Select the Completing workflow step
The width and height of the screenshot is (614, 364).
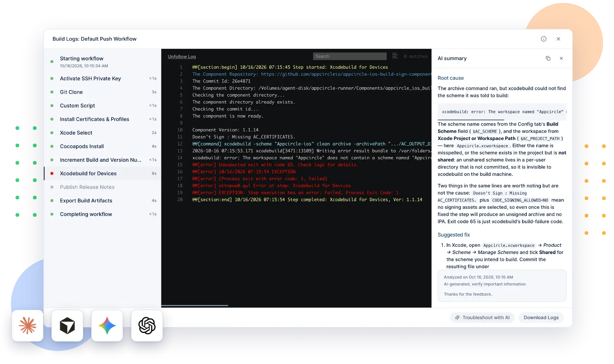(102, 214)
